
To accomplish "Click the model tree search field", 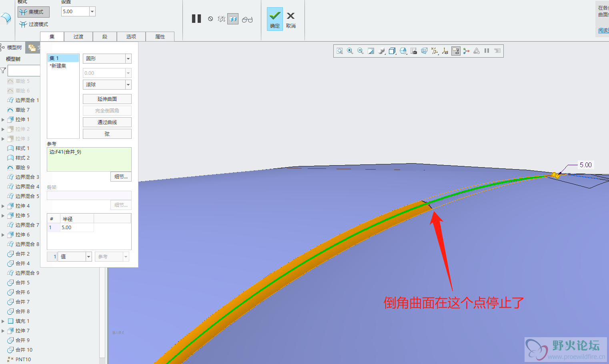I will pos(24,70).
